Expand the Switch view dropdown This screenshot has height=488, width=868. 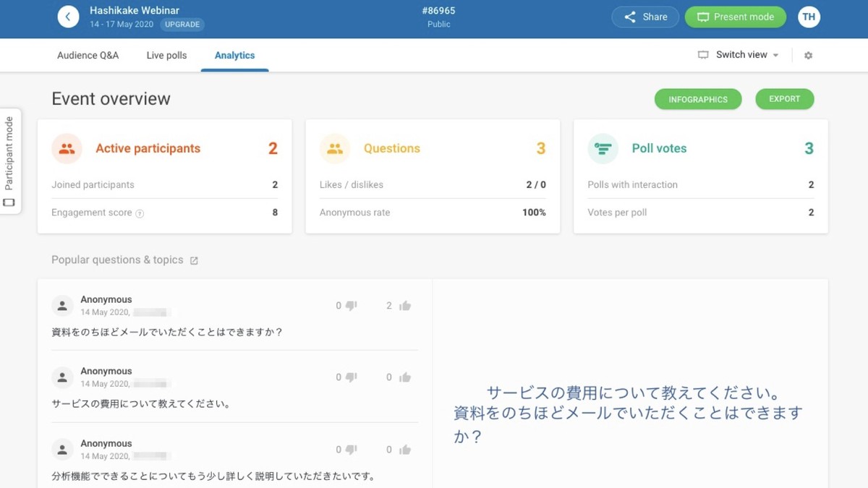click(739, 55)
